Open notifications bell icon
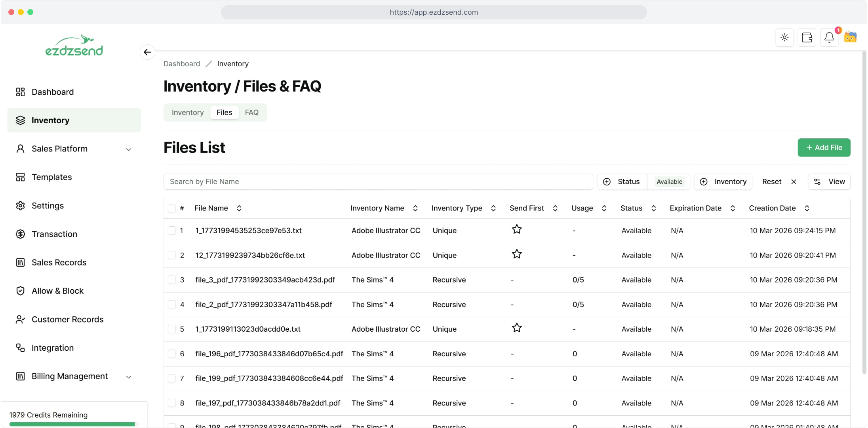 829,38
